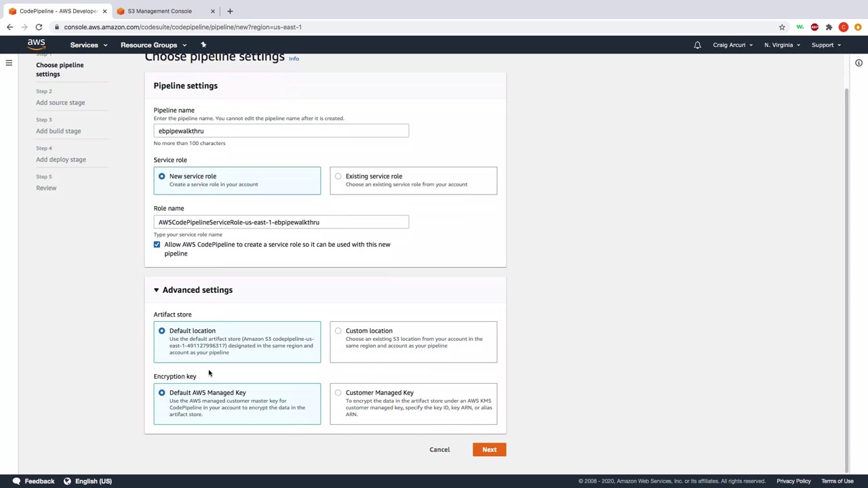Click the 'Artifact store' label
This screenshot has width=868, height=488.
click(172, 314)
